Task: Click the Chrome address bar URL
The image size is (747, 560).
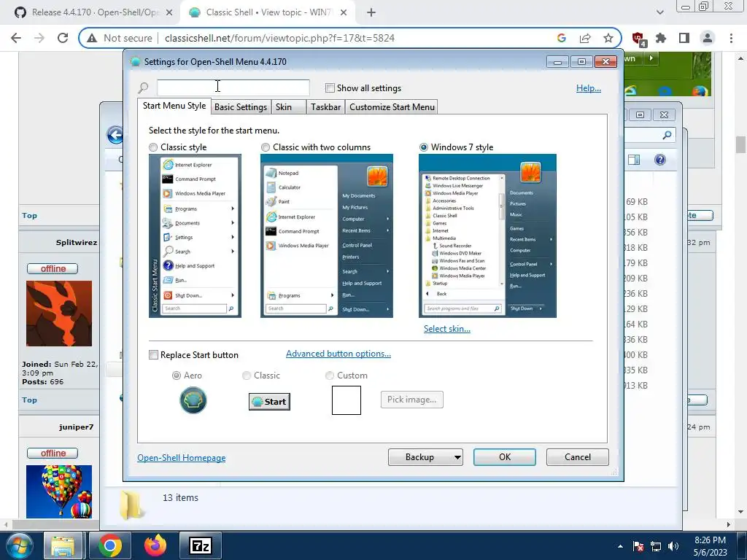Action: point(279,38)
